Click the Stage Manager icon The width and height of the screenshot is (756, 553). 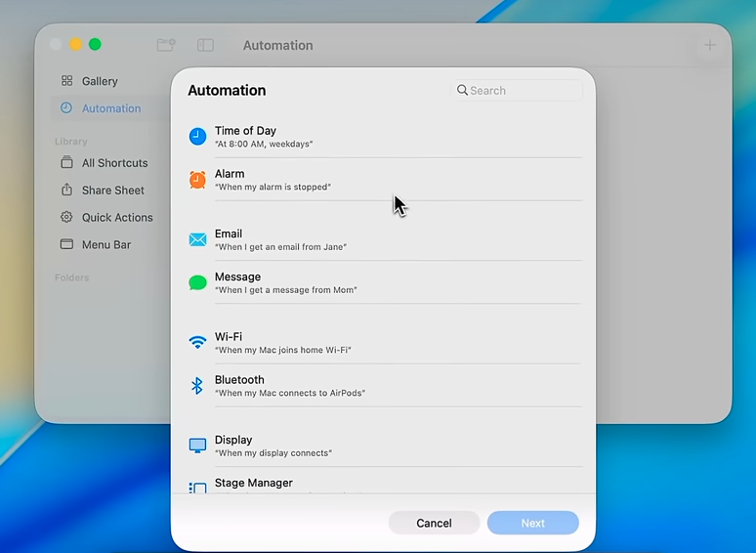tap(197, 488)
